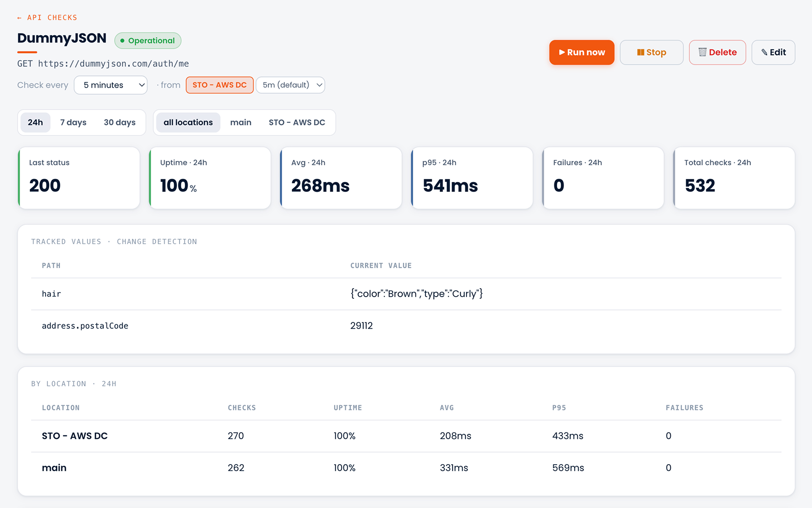
Task: Click the hair current value JSON
Action: point(416,294)
